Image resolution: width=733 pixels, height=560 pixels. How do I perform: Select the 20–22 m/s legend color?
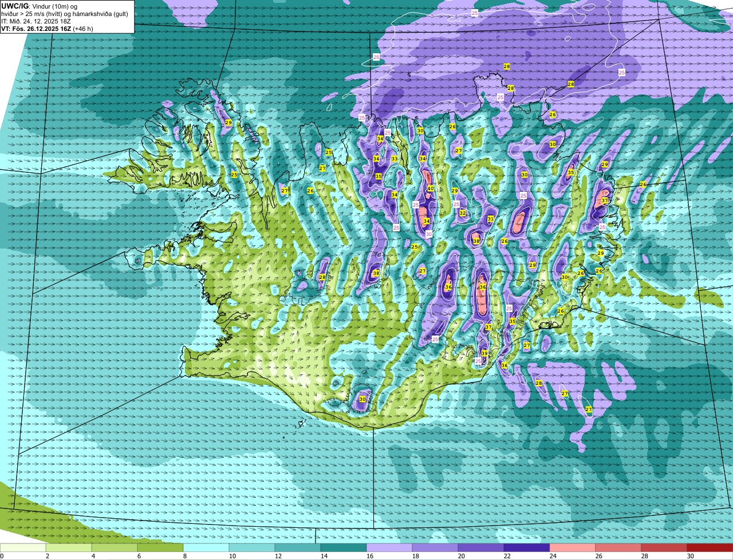[481, 547]
